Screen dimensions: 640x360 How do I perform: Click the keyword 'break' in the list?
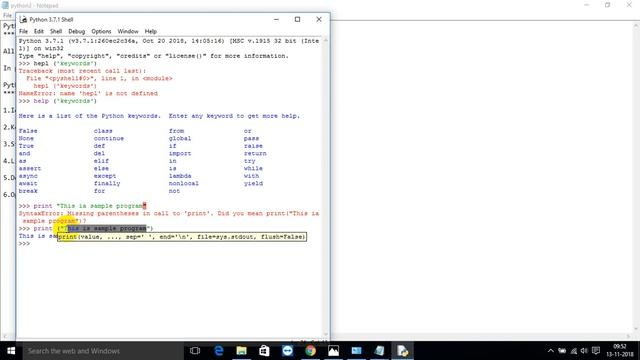tap(28, 191)
